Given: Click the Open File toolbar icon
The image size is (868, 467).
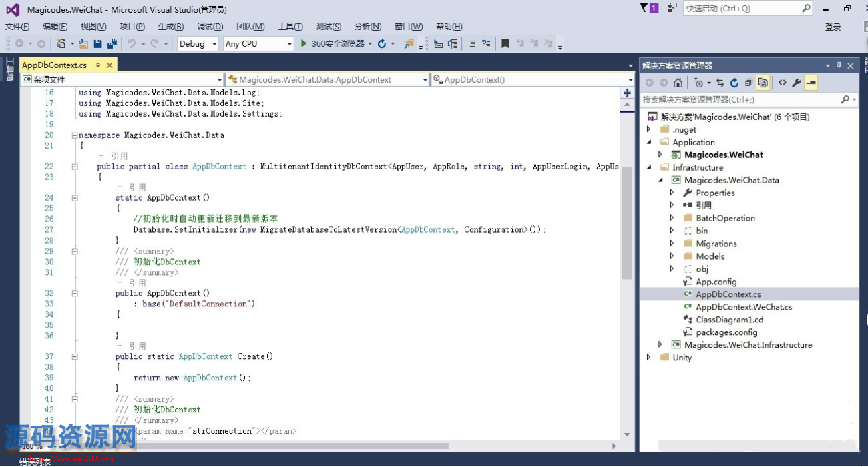Looking at the screenshot, I should (83, 44).
